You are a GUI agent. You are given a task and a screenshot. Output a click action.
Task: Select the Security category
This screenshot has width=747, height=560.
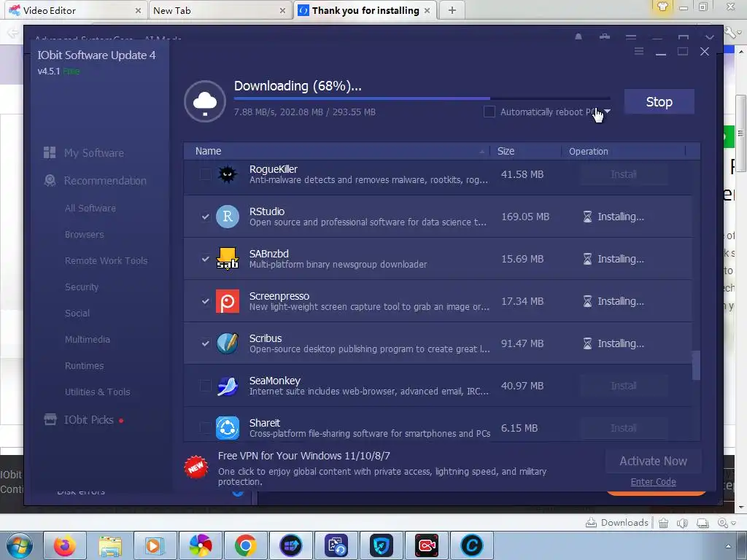tap(82, 287)
